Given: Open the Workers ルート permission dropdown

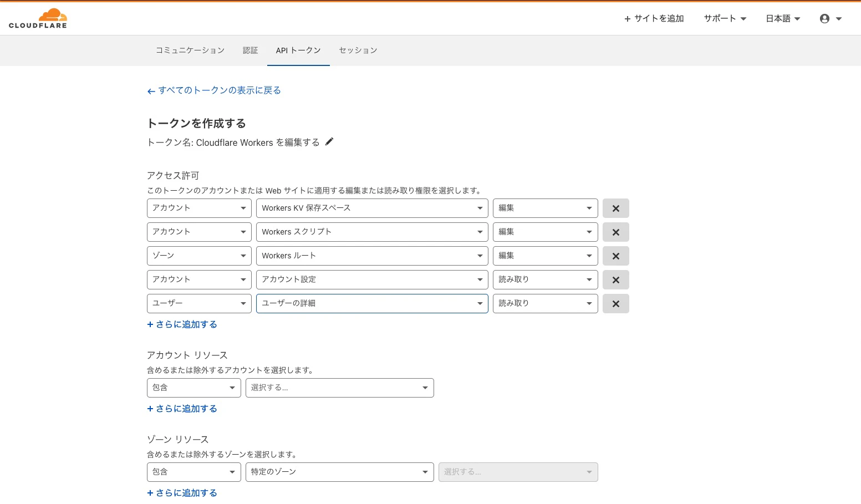Looking at the screenshot, I should 372,256.
